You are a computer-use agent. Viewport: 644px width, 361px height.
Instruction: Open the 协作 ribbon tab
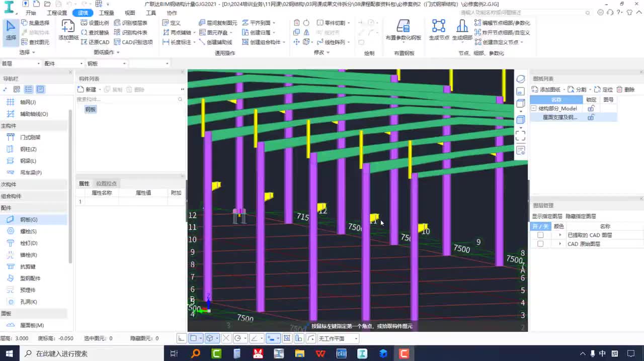[x=172, y=13]
